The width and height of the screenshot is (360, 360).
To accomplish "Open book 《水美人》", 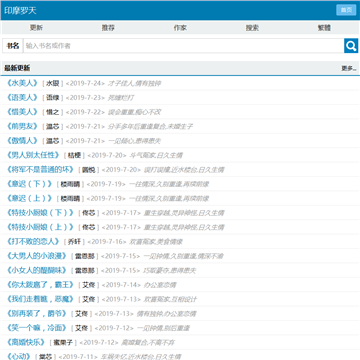I will pyautogui.click(x=22, y=83).
